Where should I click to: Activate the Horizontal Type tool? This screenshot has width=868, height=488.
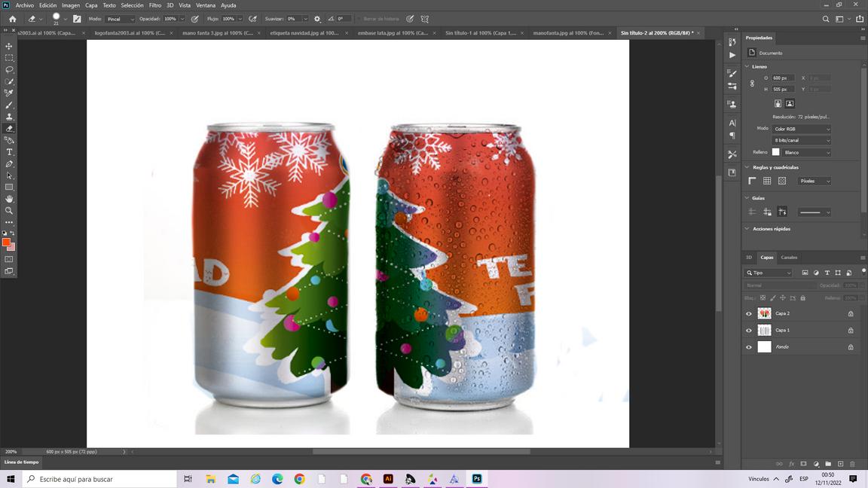(9, 152)
